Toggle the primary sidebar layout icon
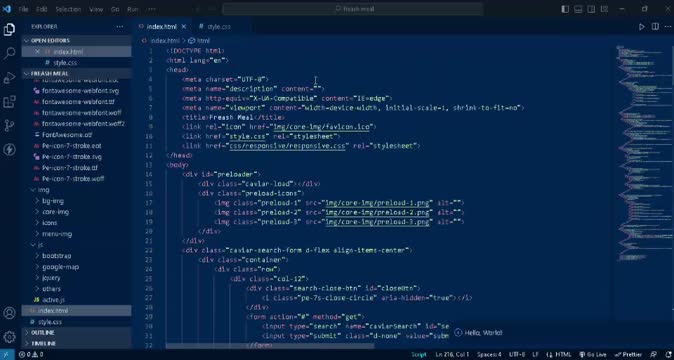Image resolution: width=674 pixels, height=360 pixels. click(x=565, y=9)
